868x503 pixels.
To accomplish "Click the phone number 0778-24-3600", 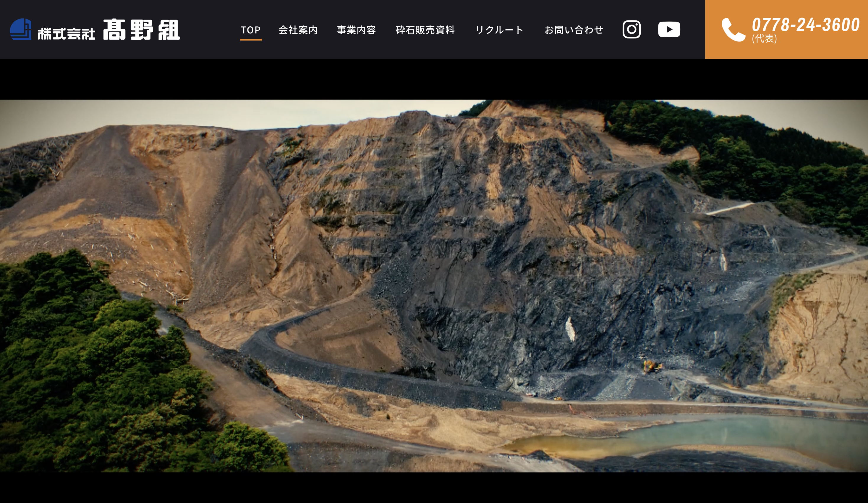I will [x=806, y=25].
